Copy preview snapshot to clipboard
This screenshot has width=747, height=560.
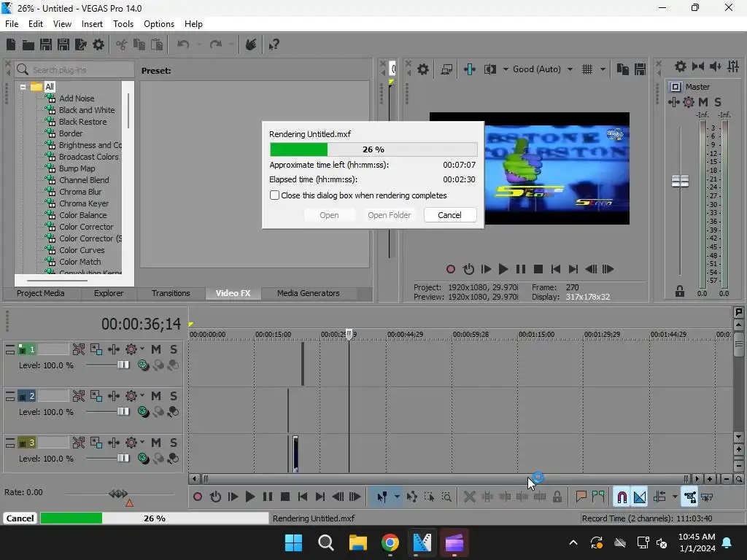pyautogui.click(x=623, y=69)
